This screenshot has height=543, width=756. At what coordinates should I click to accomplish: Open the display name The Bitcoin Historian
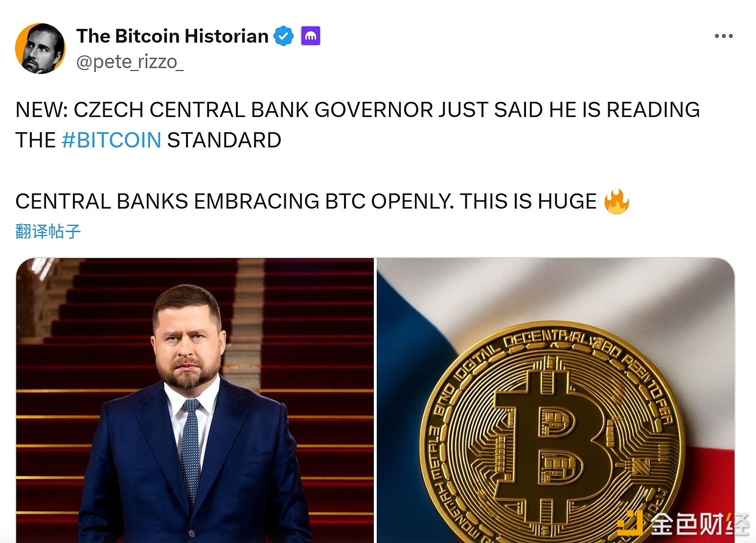pyautogui.click(x=172, y=36)
